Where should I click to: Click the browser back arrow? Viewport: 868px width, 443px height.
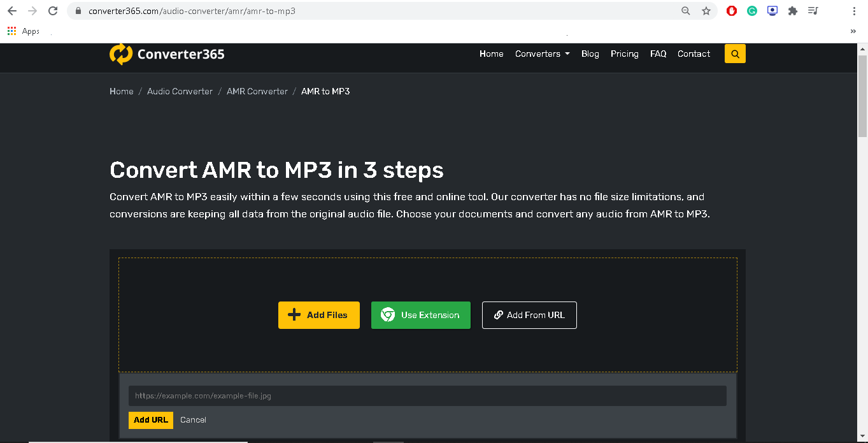tap(12, 11)
